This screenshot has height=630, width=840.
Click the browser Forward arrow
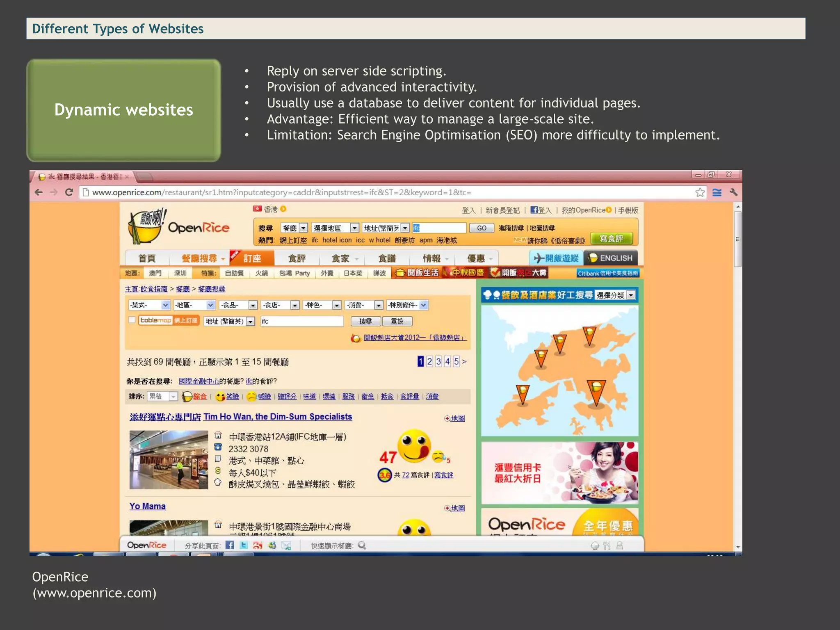tap(54, 192)
